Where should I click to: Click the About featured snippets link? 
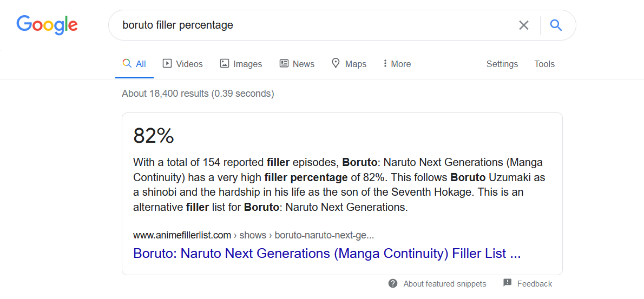point(445,284)
